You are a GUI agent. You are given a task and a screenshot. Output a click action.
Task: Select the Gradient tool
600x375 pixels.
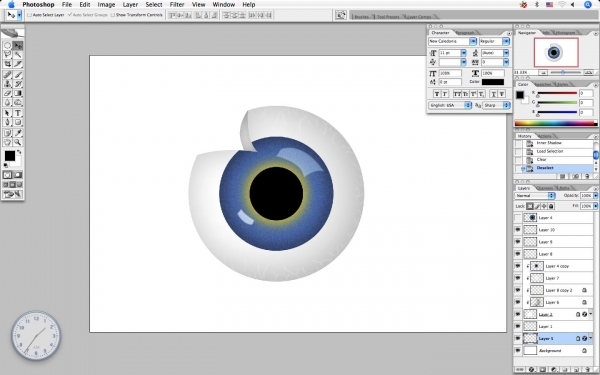coord(18,93)
